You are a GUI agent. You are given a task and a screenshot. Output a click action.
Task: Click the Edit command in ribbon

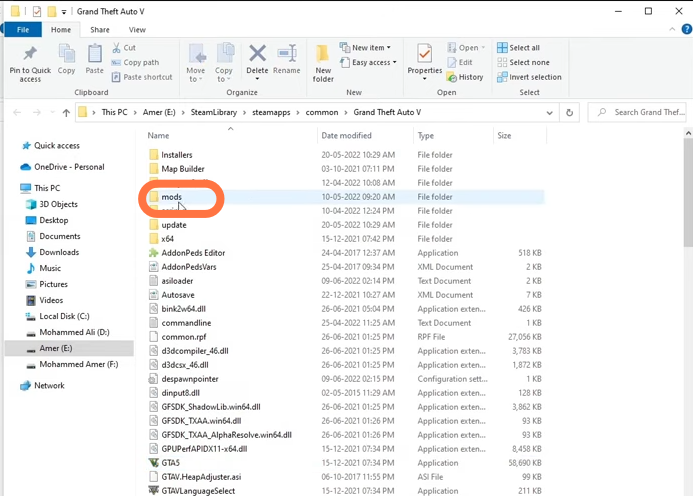tap(460, 62)
